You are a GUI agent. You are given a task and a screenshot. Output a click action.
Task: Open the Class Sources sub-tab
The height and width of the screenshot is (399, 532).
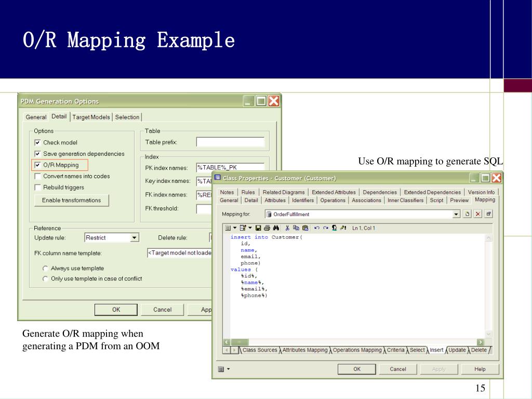[x=260, y=350]
